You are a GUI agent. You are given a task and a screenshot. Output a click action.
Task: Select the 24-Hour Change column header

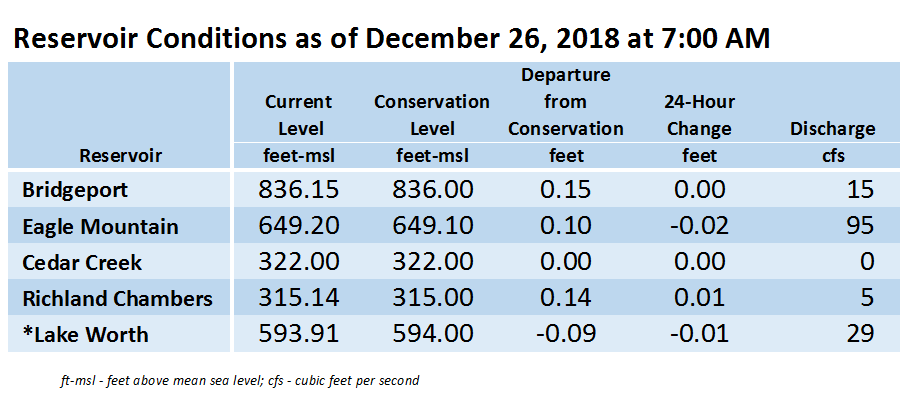pyautogui.click(x=699, y=129)
